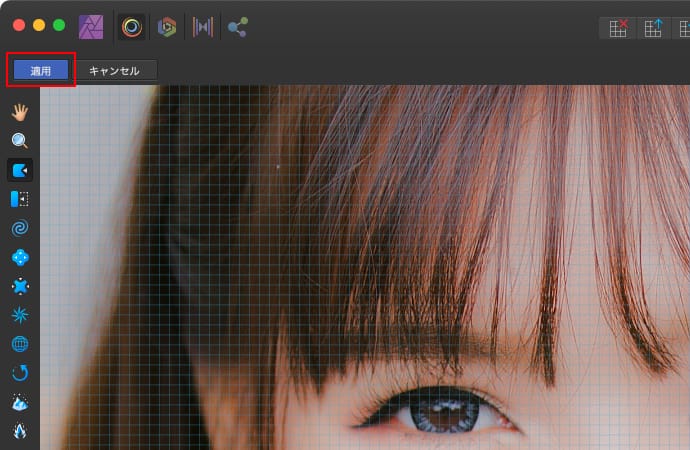690x450 pixels.
Task: Open the Export persona
Action: 237,27
